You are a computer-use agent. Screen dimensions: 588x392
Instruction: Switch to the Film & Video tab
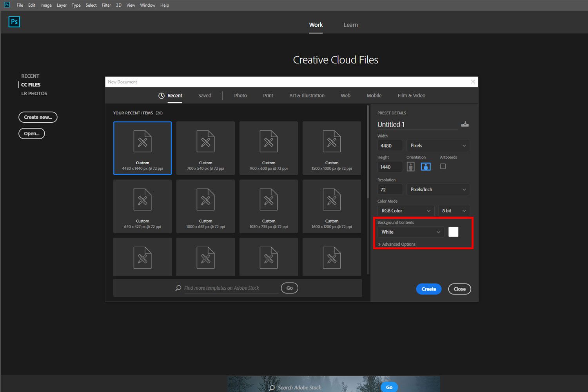point(411,95)
